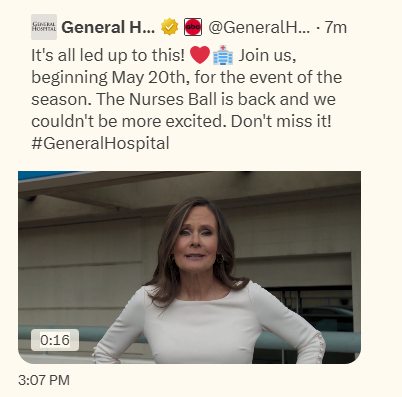
Task: Open the #GeneralHospital hashtag
Action: click(x=100, y=143)
